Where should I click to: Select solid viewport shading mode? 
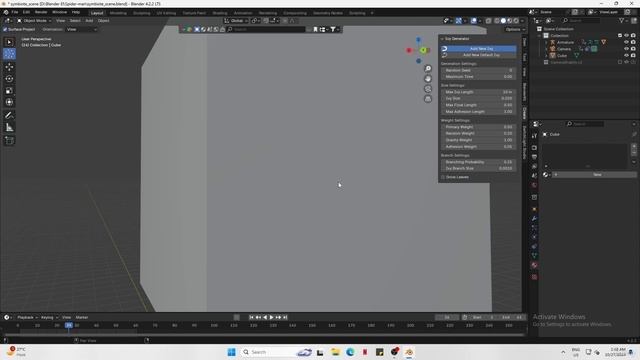click(503, 21)
